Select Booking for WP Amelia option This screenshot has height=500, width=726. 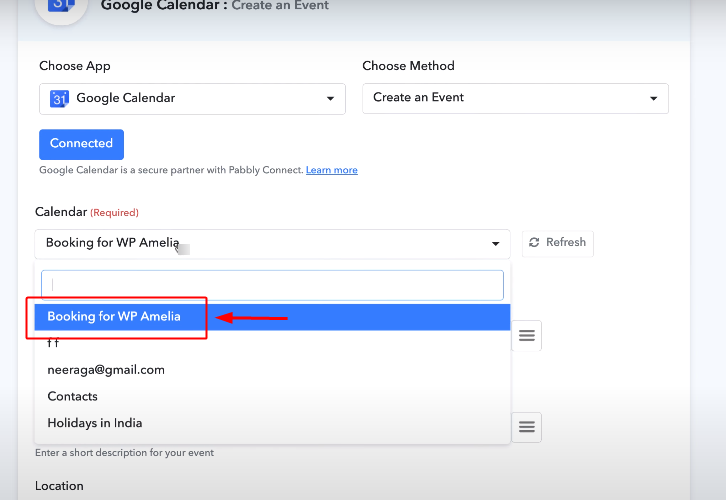click(x=272, y=317)
